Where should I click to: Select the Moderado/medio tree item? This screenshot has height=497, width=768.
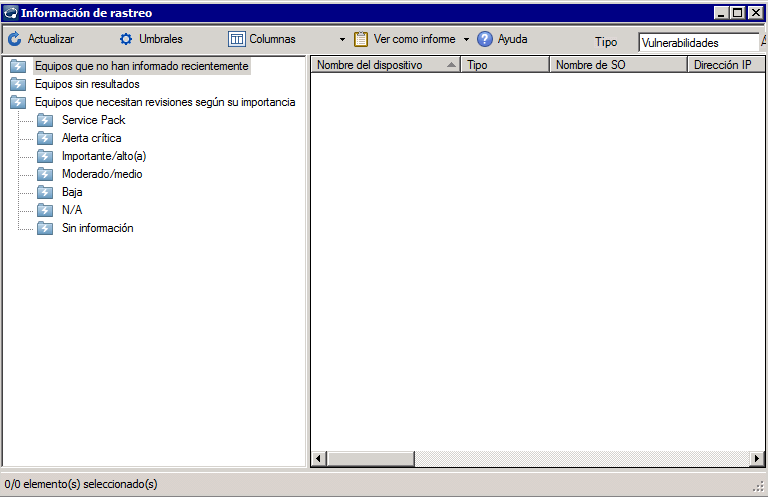pyautogui.click(x=102, y=174)
